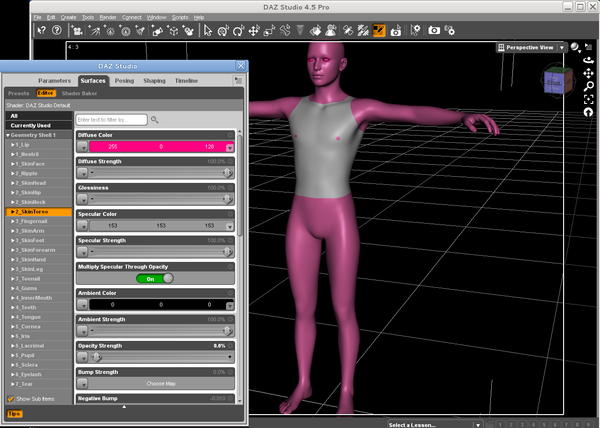Open the File menu
Screen dimensions: 600x428
point(37,17)
